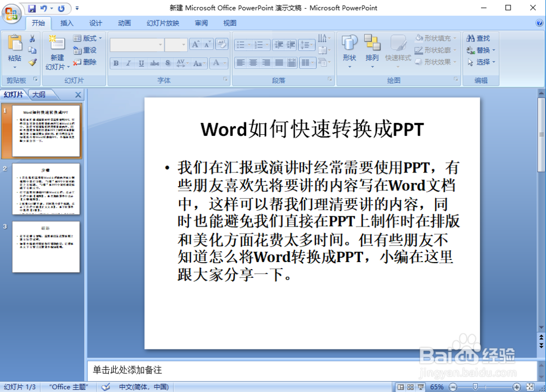
Task: Activate the format painter brush
Action: tap(32, 62)
